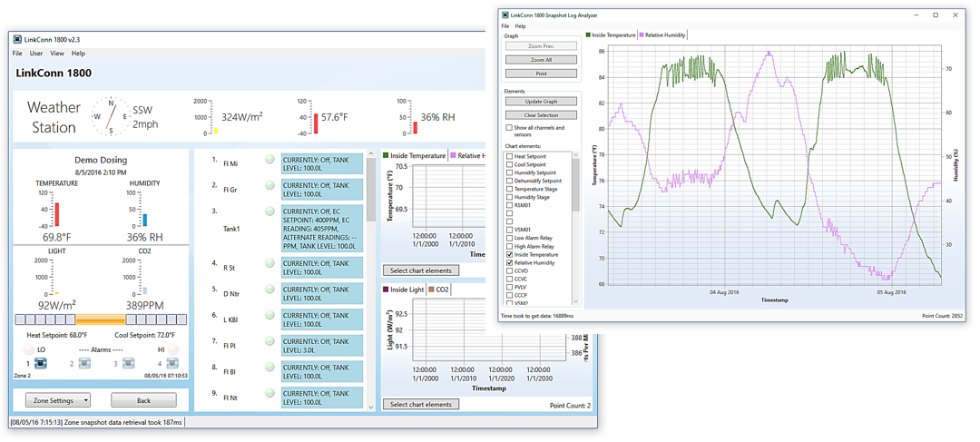Click the Fl Mi channel status light
Image resolution: width=980 pixels, height=442 pixels.
pos(270,161)
